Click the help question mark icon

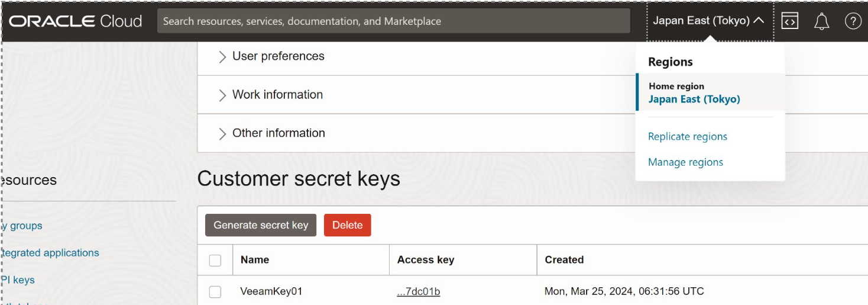click(853, 21)
